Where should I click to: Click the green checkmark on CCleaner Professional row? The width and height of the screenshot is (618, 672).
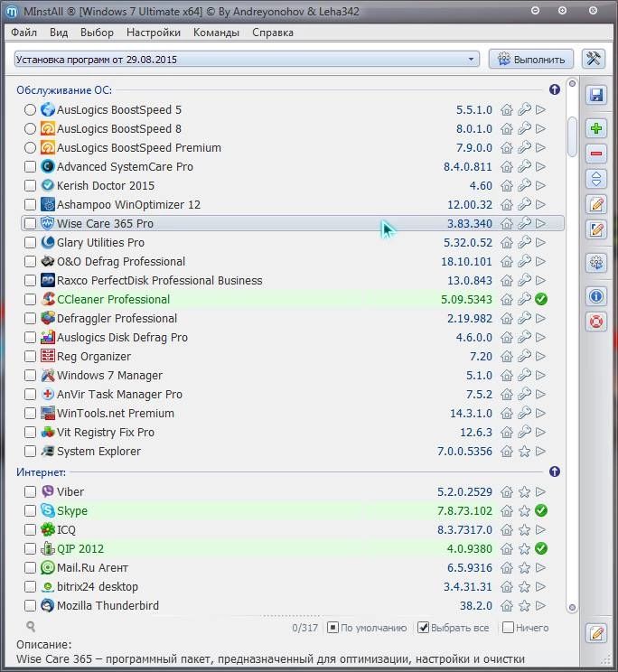(x=541, y=299)
